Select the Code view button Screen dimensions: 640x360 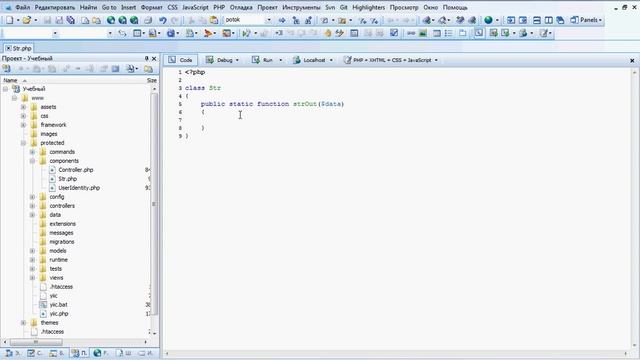(x=181, y=60)
